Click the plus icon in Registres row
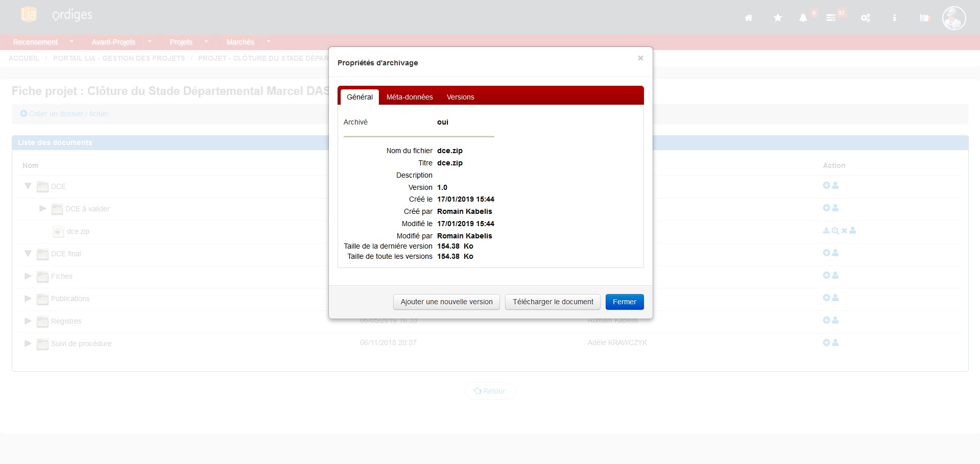The width and height of the screenshot is (980, 464). [x=826, y=321]
